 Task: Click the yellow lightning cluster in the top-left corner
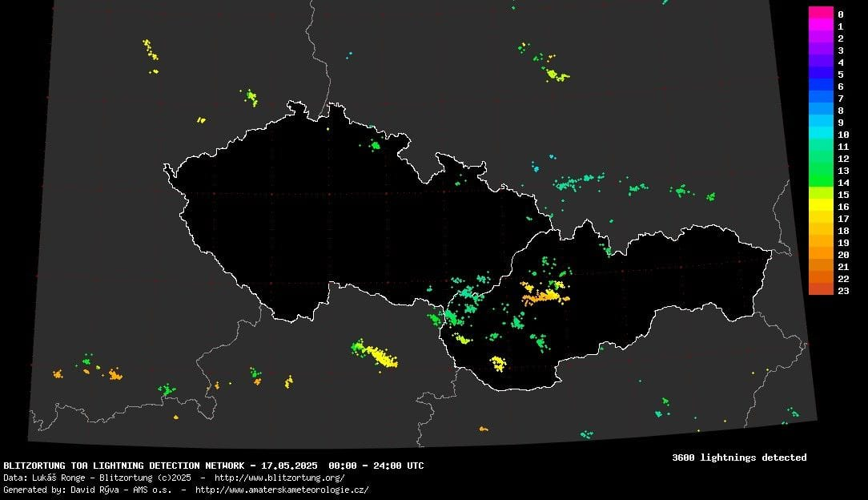[151, 50]
